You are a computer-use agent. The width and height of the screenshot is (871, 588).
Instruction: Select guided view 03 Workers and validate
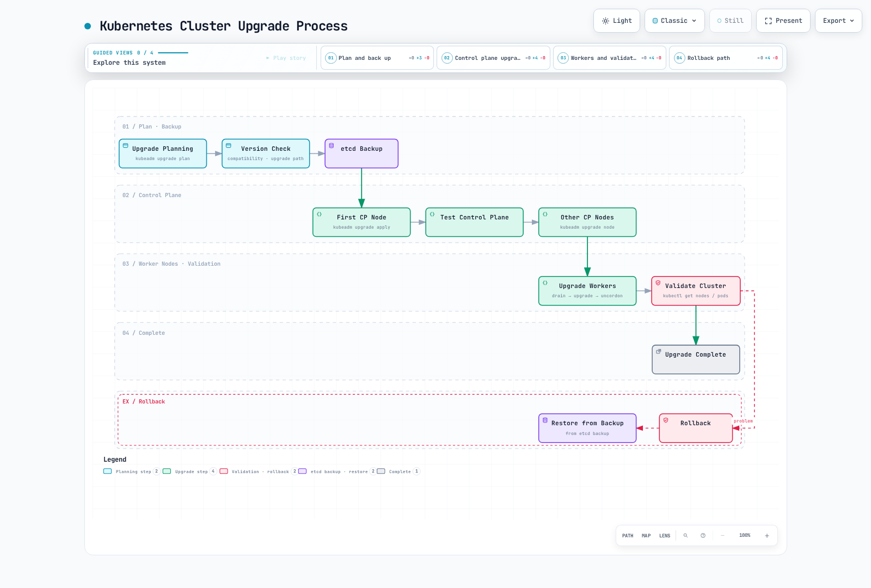pos(610,58)
